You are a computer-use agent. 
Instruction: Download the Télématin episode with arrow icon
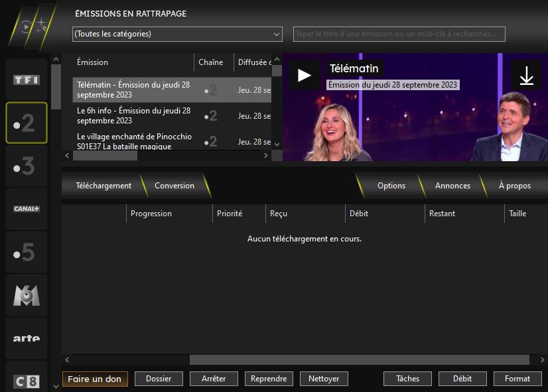point(526,76)
